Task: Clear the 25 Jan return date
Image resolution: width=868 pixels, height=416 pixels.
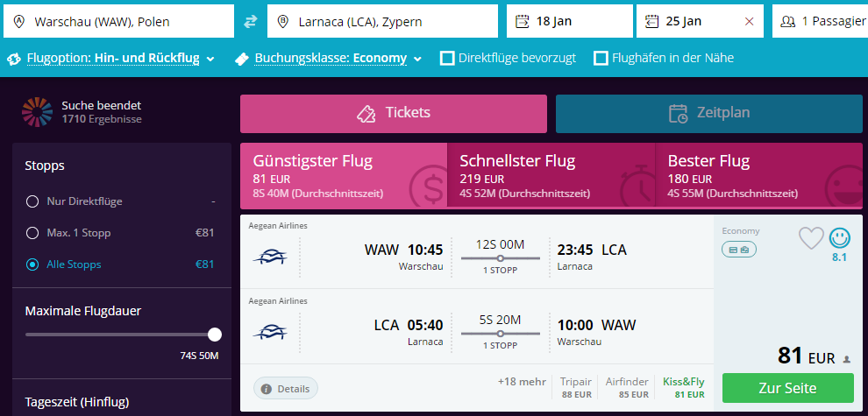Action: click(x=750, y=22)
